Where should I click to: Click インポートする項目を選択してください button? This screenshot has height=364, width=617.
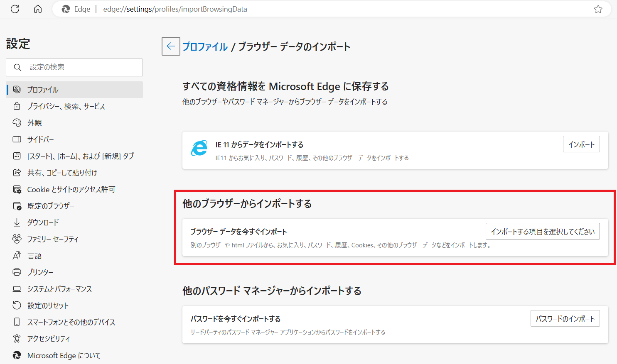[x=543, y=231]
